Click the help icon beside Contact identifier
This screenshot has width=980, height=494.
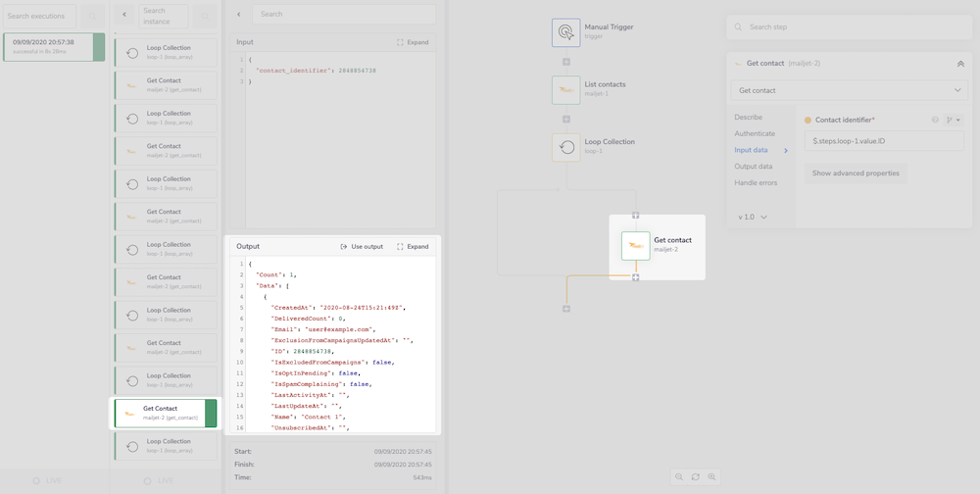tap(935, 121)
